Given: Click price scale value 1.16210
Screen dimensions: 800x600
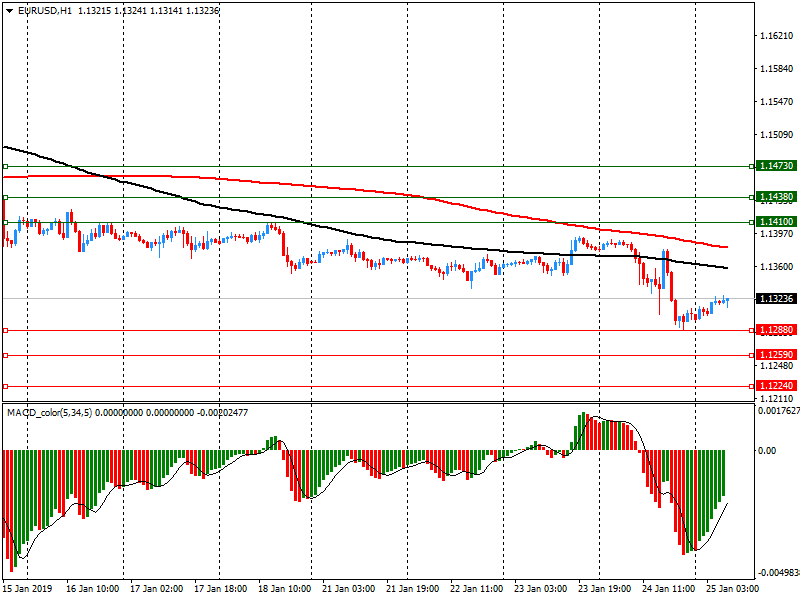Looking at the screenshot, I should pyautogui.click(x=777, y=36).
